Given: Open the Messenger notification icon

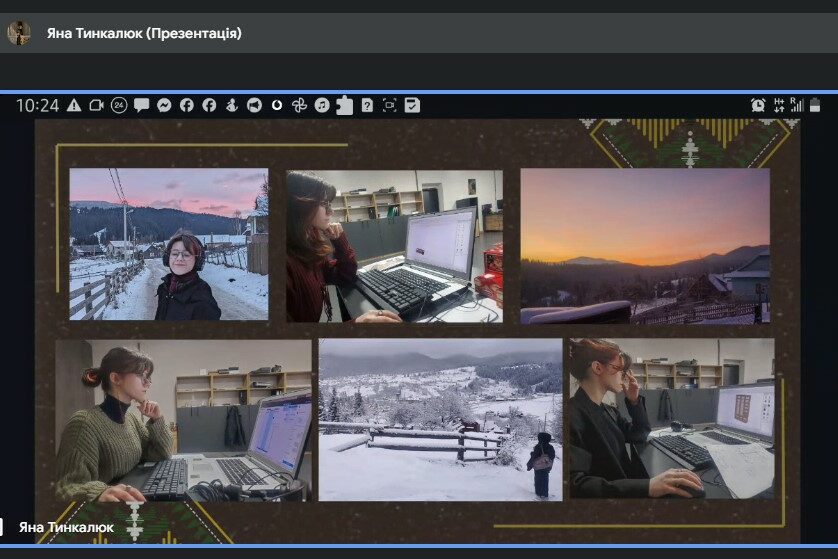Looking at the screenshot, I should point(164,105).
